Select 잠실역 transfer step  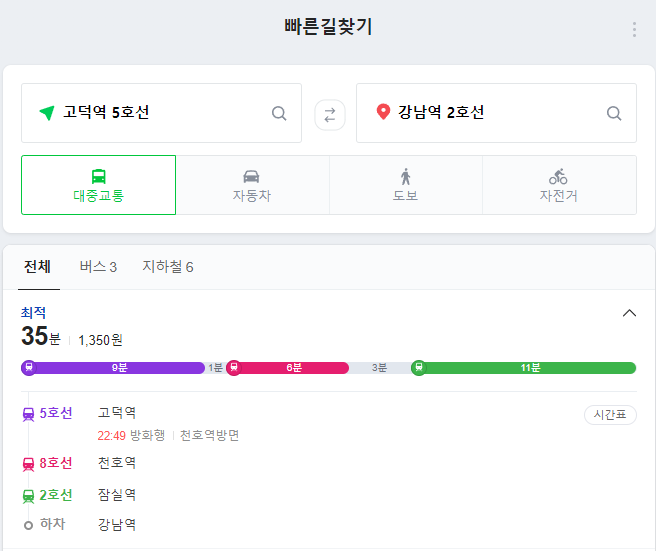click(x=117, y=495)
